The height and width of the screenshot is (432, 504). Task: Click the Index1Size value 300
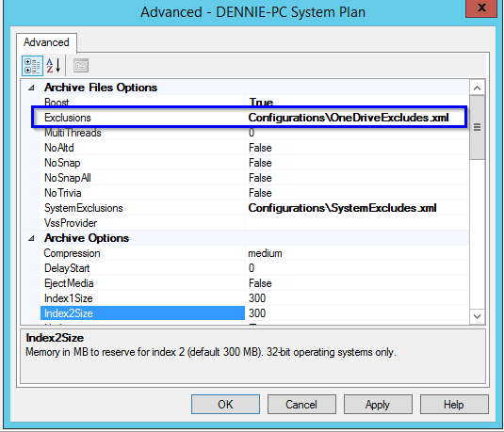pyautogui.click(x=257, y=298)
